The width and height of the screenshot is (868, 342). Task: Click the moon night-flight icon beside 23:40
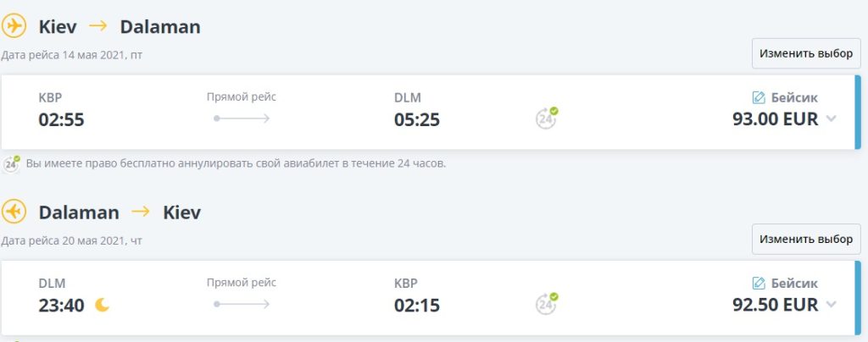click(102, 305)
